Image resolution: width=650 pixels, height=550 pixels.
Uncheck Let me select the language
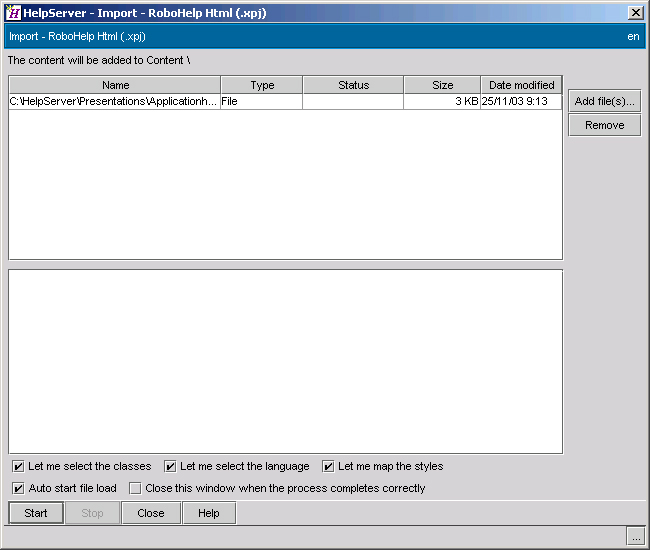click(171, 466)
